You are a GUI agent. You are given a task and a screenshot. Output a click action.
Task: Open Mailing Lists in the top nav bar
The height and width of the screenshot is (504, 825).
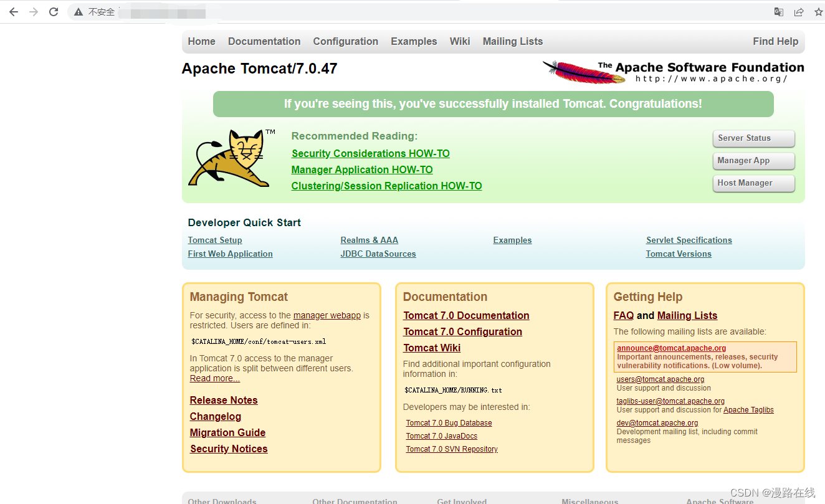tap(513, 41)
